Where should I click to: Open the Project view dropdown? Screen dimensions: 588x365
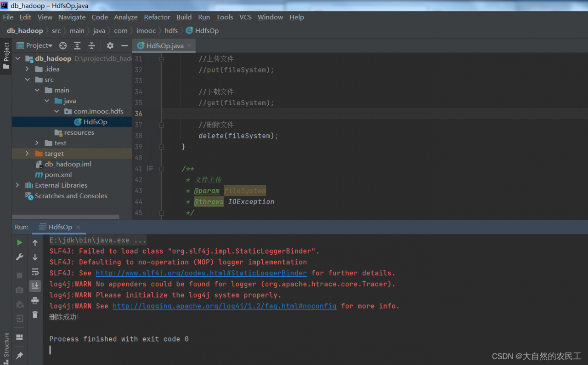[x=39, y=46]
